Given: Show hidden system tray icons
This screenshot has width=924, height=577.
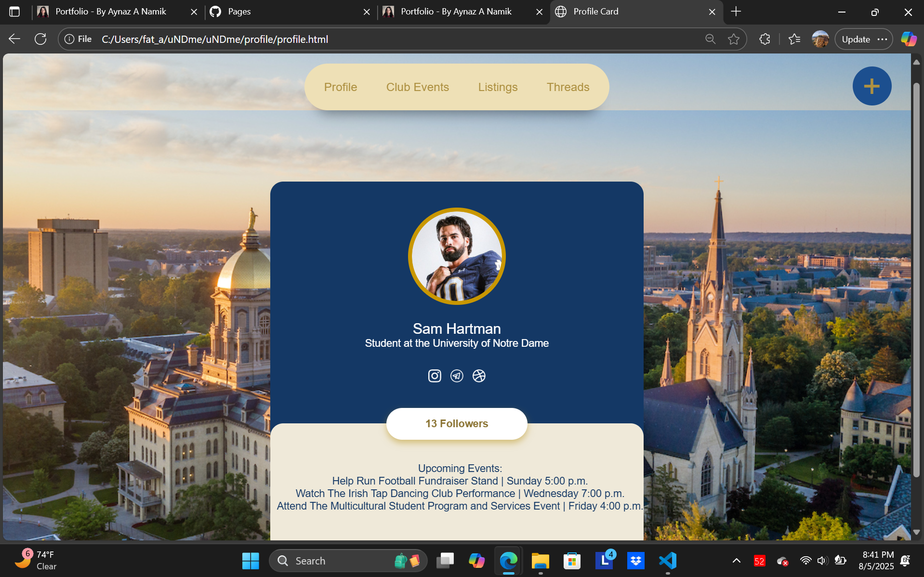Looking at the screenshot, I should pyautogui.click(x=736, y=561).
